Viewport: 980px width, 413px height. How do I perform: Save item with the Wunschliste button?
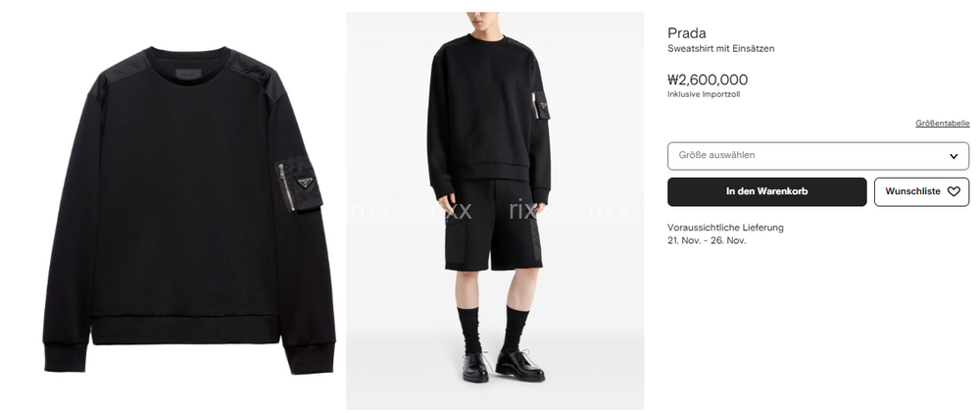point(922,192)
